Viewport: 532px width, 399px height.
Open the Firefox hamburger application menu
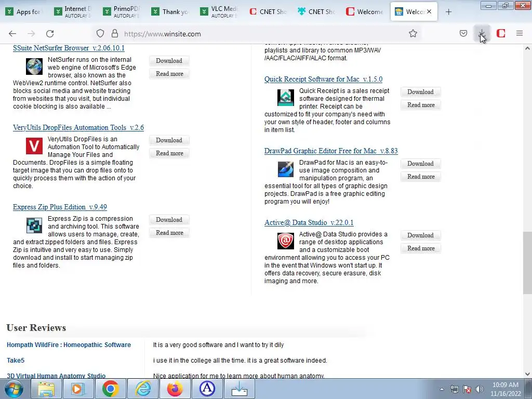click(520, 33)
